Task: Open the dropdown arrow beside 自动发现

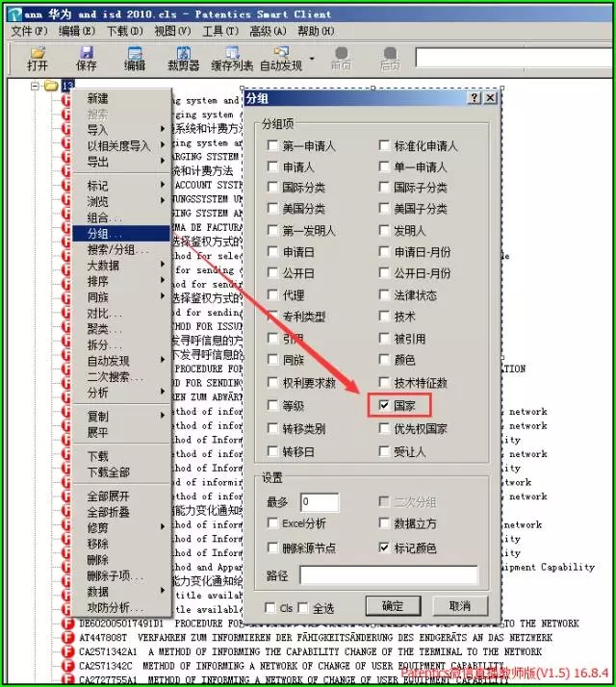Action: click(x=312, y=65)
